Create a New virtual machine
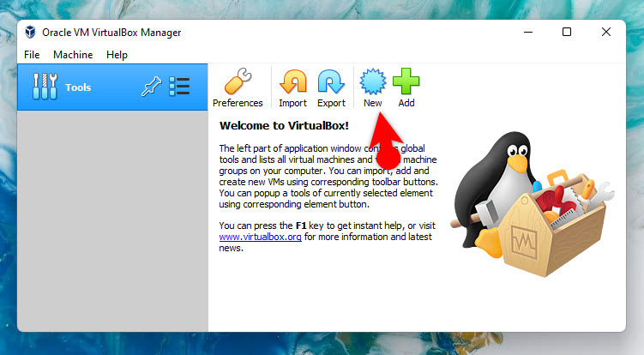Viewport: 644px width, 355px height. (x=372, y=87)
